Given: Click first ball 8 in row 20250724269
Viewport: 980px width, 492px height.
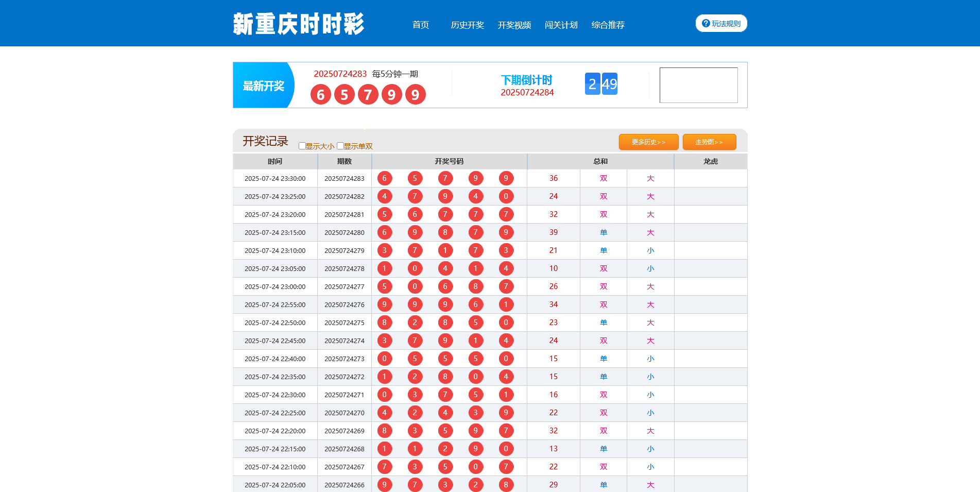Looking at the screenshot, I should (x=385, y=431).
